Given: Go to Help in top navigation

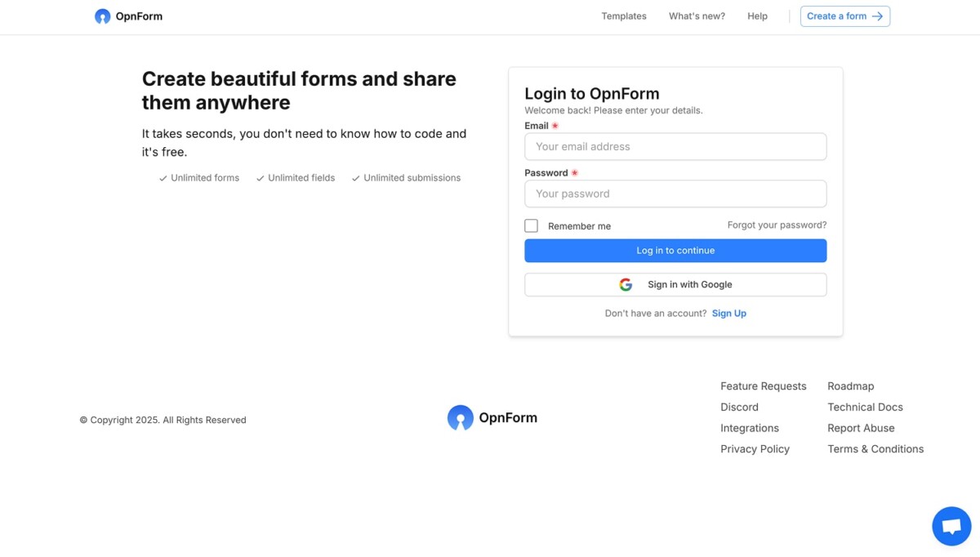Looking at the screenshot, I should click(757, 16).
